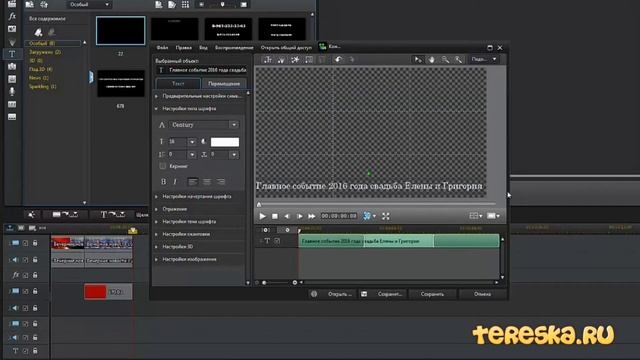Stop the title preview playback
Image resolution: width=640 pixels, height=360 pixels.
(275, 216)
